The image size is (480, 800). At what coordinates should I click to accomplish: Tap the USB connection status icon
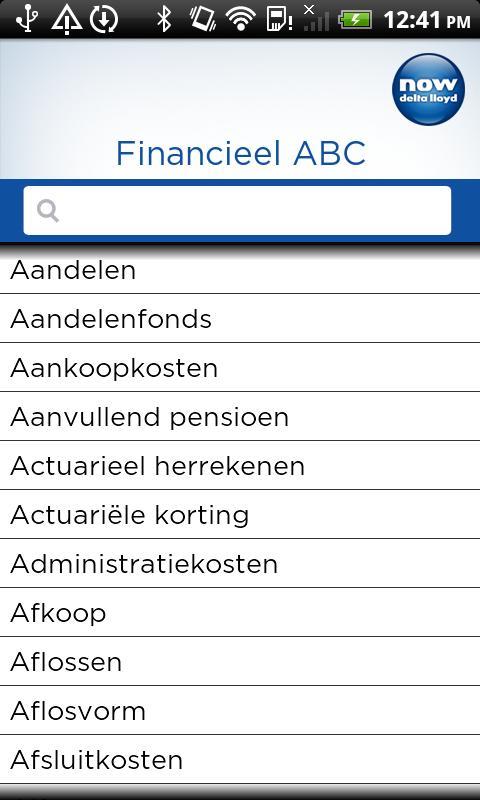point(26,19)
